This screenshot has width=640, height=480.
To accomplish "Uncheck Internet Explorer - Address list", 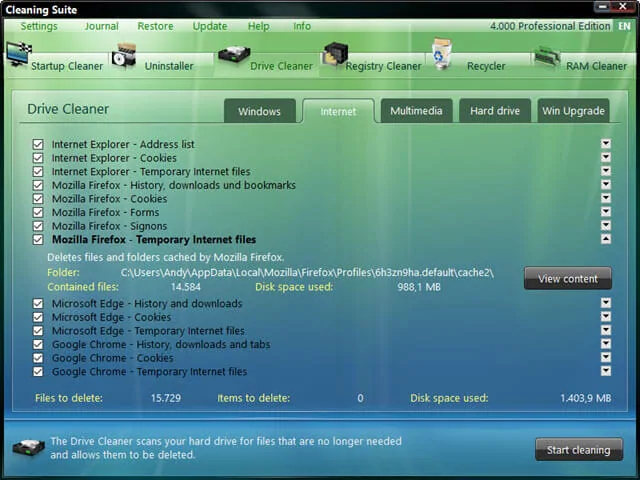I will click(38, 144).
